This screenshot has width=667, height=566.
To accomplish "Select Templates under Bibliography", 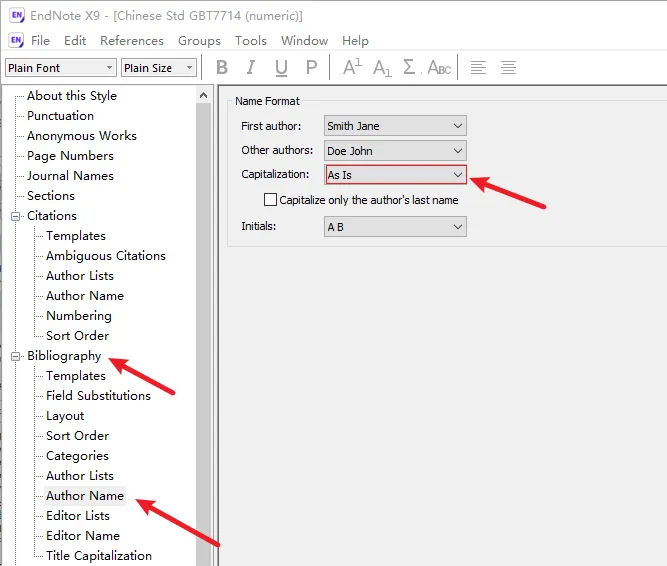I will pyautogui.click(x=76, y=375).
